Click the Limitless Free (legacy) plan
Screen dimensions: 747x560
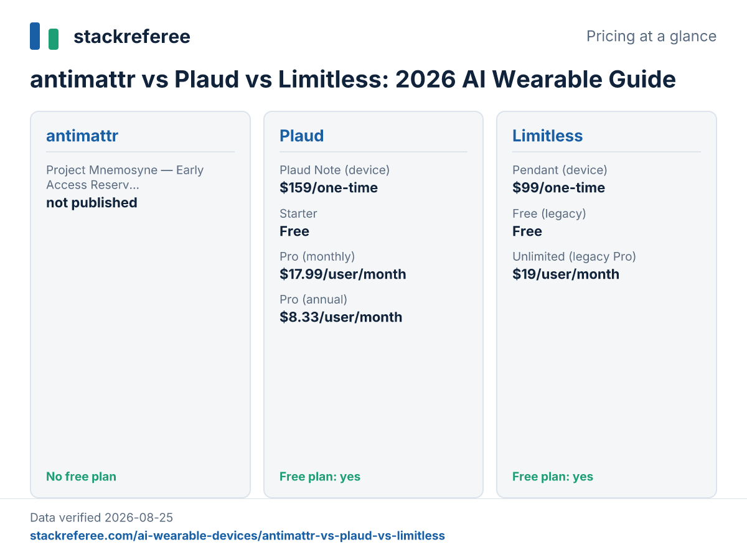point(549,223)
